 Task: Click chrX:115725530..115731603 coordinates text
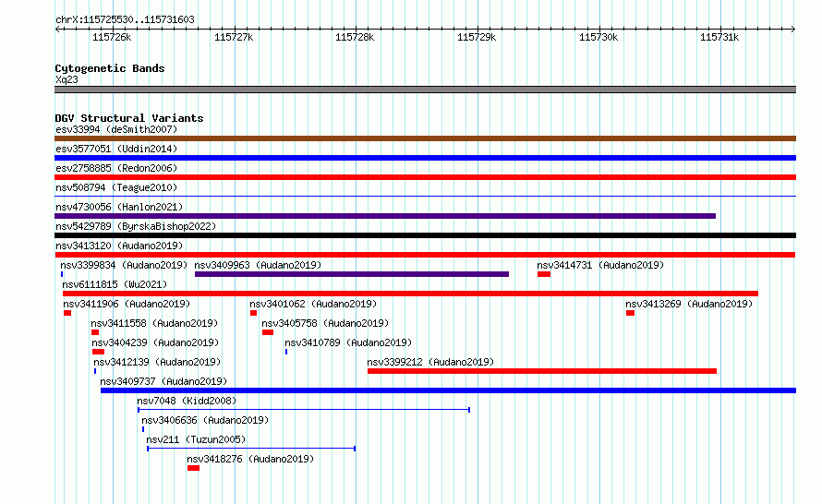pyautogui.click(x=125, y=19)
